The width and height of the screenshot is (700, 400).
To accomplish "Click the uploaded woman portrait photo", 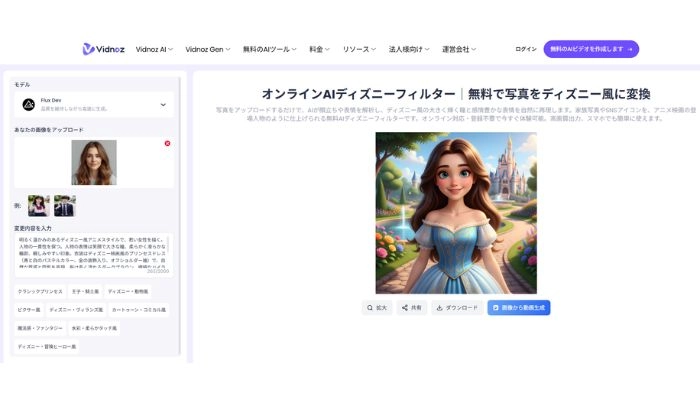I will (94, 162).
